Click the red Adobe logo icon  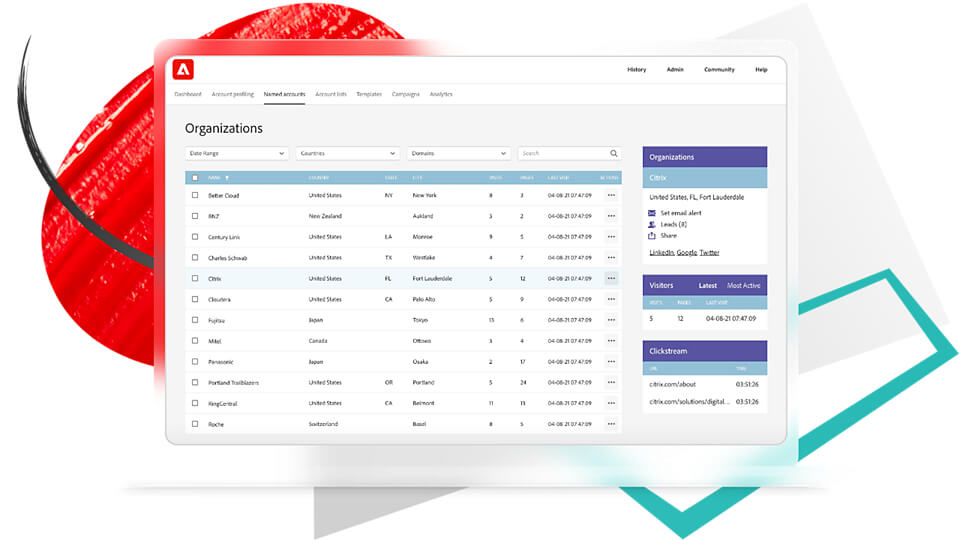(183, 70)
